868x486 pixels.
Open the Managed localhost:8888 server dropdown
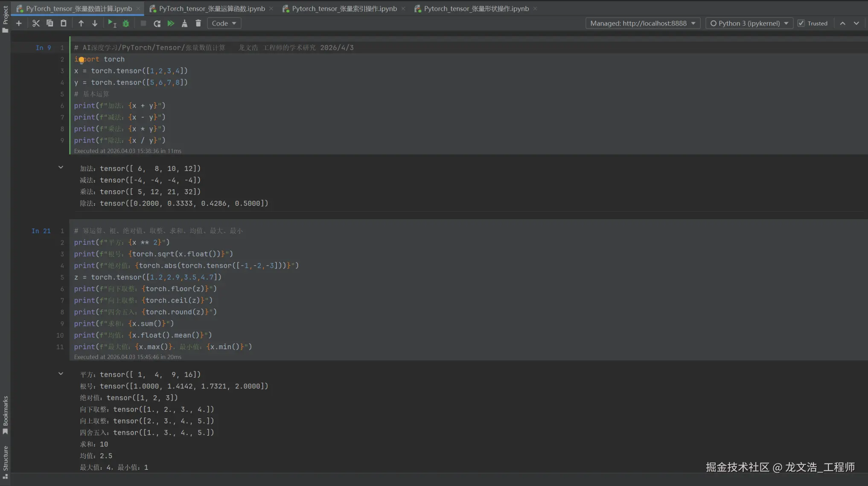point(643,23)
